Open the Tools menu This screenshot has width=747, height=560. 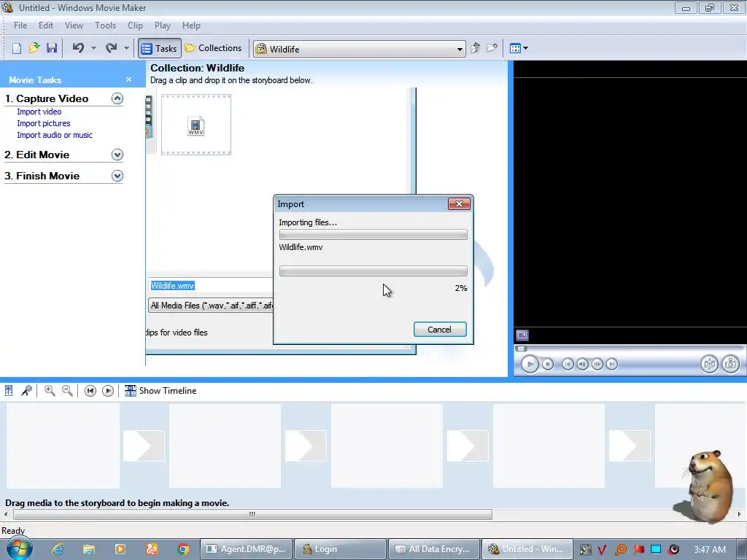click(x=105, y=26)
